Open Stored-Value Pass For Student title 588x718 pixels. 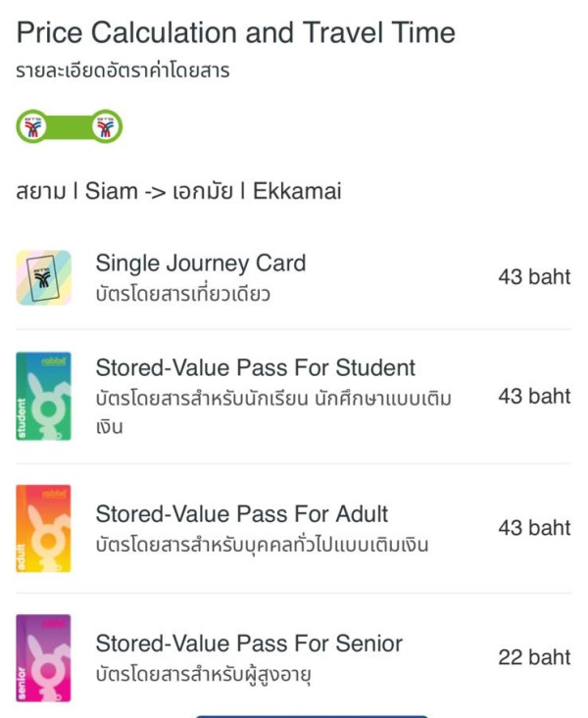pyautogui.click(x=255, y=367)
